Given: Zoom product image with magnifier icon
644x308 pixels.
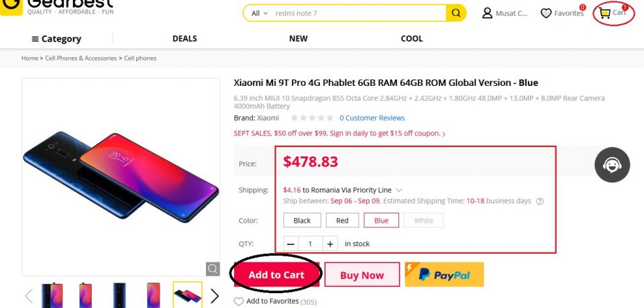Looking at the screenshot, I should 213,269.
